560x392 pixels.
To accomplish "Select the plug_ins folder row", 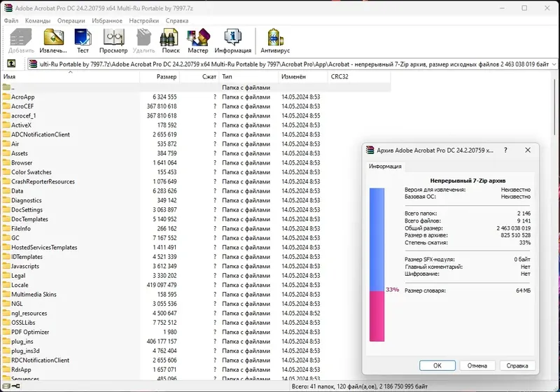I will 196,342.
